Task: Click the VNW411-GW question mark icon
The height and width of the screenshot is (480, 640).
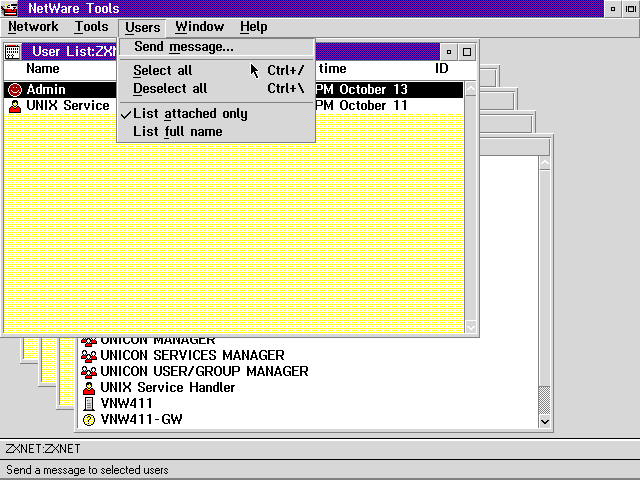Action: click(x=89, y=420)
